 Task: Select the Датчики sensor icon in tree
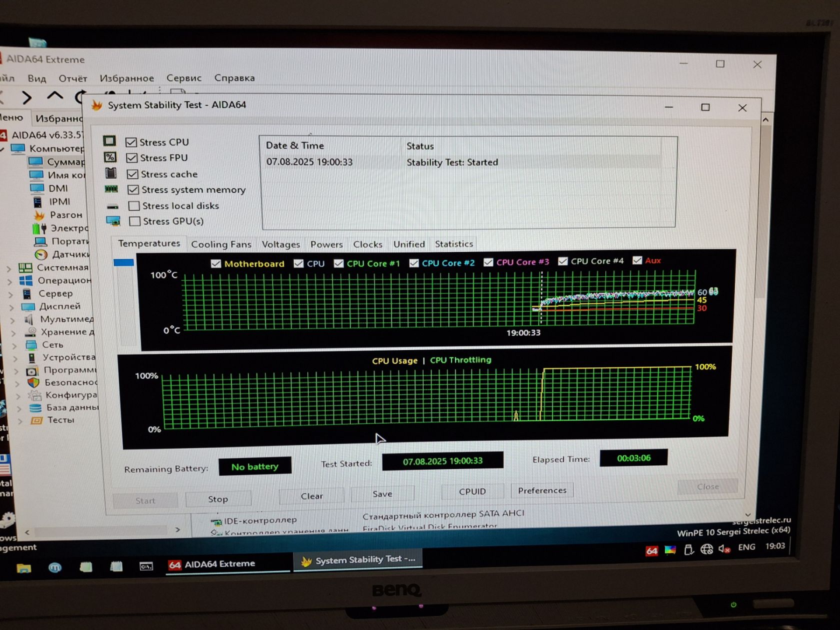[41, 254]
